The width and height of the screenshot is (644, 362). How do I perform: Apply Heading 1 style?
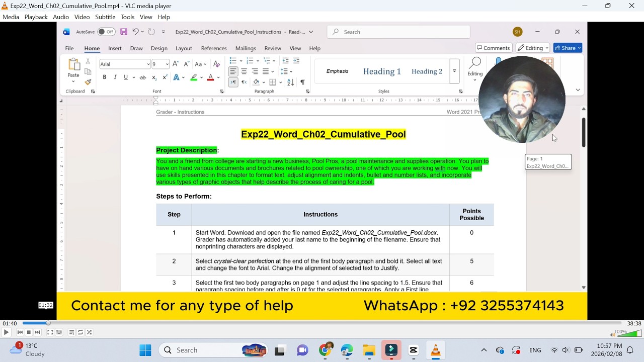(382, 71)
